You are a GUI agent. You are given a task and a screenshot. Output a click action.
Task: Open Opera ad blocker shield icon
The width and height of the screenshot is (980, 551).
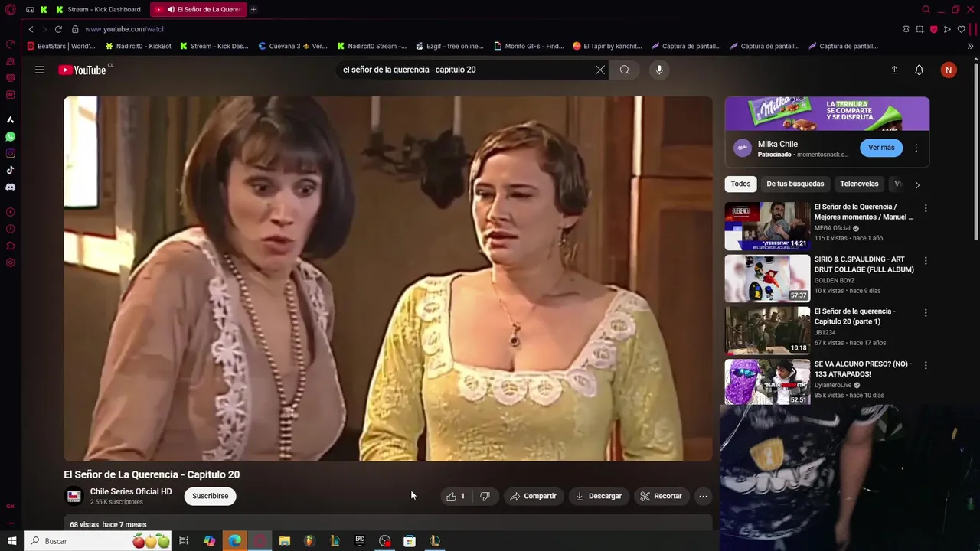pos(934,29)
